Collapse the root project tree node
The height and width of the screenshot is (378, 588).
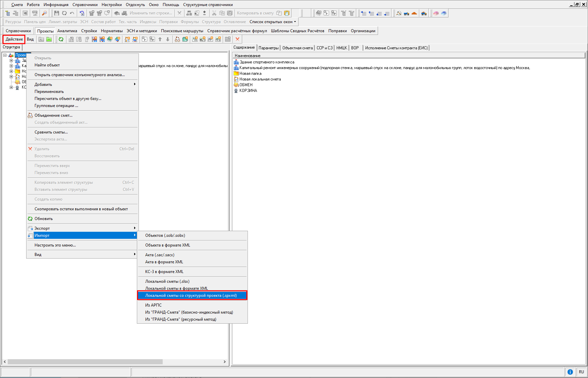[5, 55]
